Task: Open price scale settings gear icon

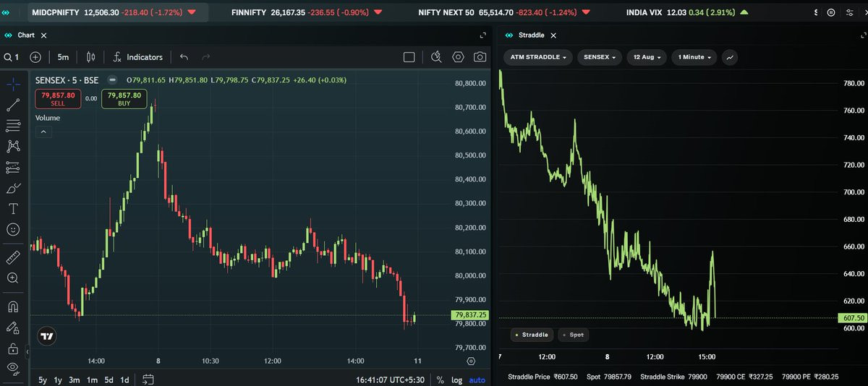Action: [x=472, y=361]
